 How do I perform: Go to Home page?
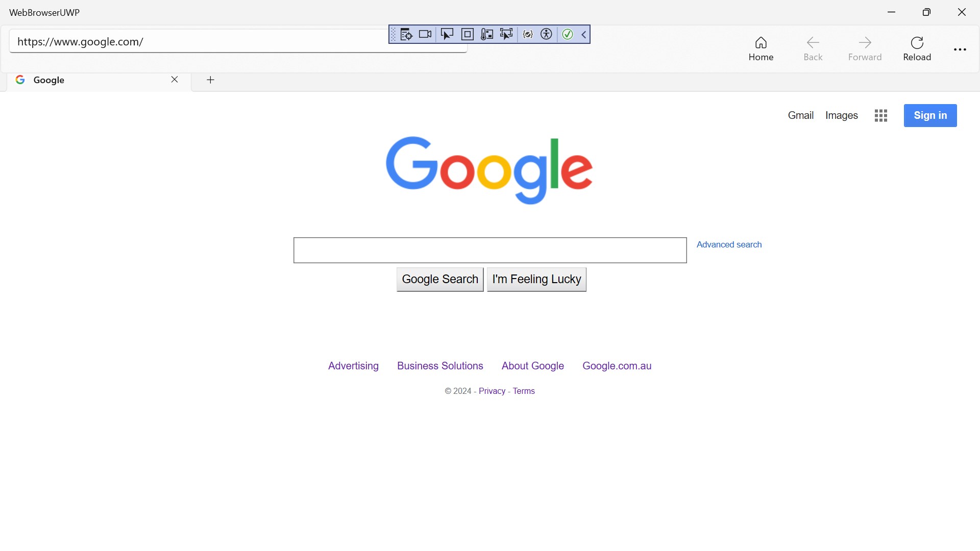(x=761, y=49)
